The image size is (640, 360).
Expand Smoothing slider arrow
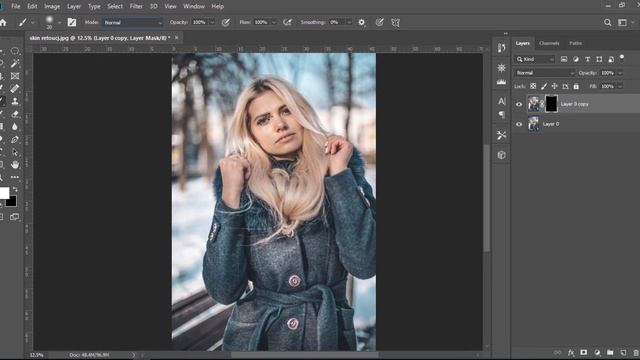pos(349,22)
